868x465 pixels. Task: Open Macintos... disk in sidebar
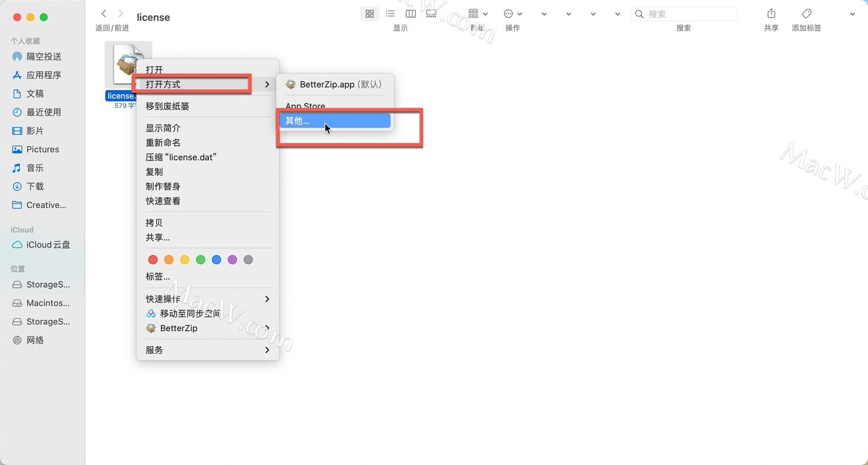(42, 303)
